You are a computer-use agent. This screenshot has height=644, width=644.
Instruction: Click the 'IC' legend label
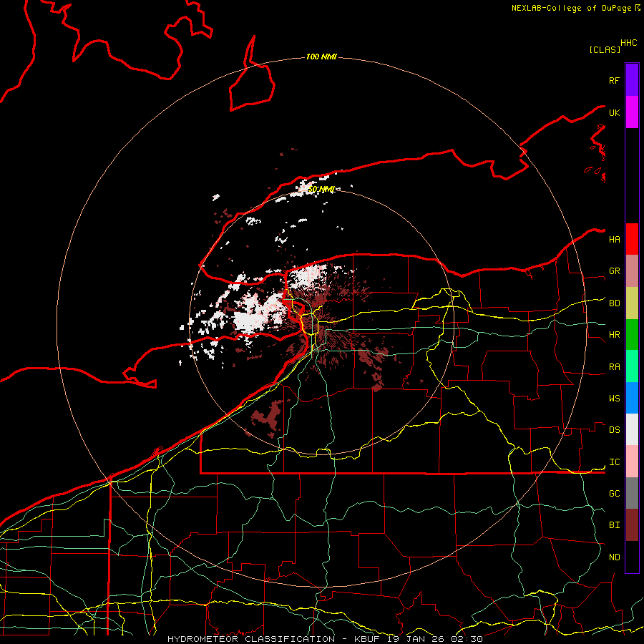pos(614,462)
